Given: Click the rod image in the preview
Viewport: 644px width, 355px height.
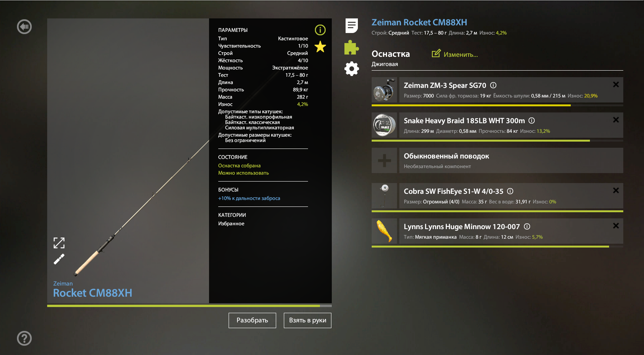Looking at the screenshot, I should pos(142,208).
